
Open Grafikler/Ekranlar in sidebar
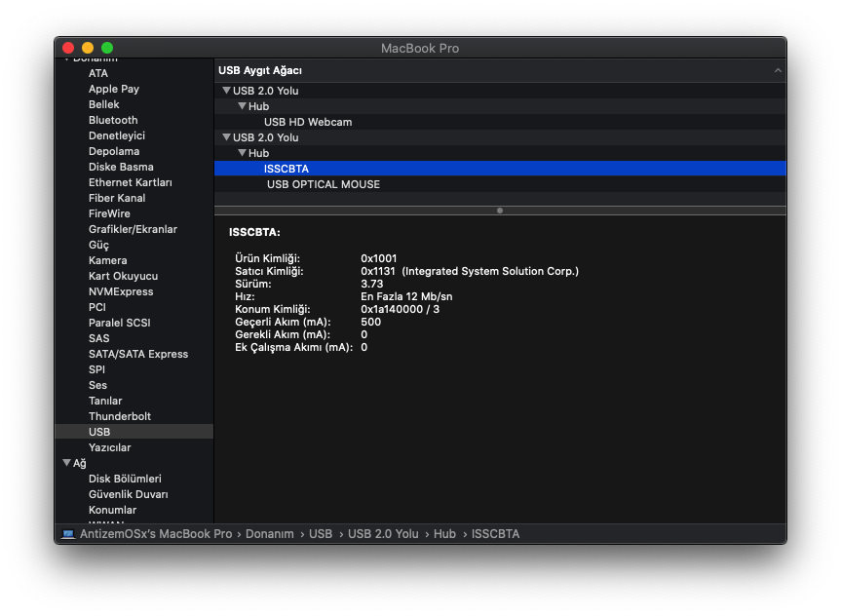click(133, 229)
